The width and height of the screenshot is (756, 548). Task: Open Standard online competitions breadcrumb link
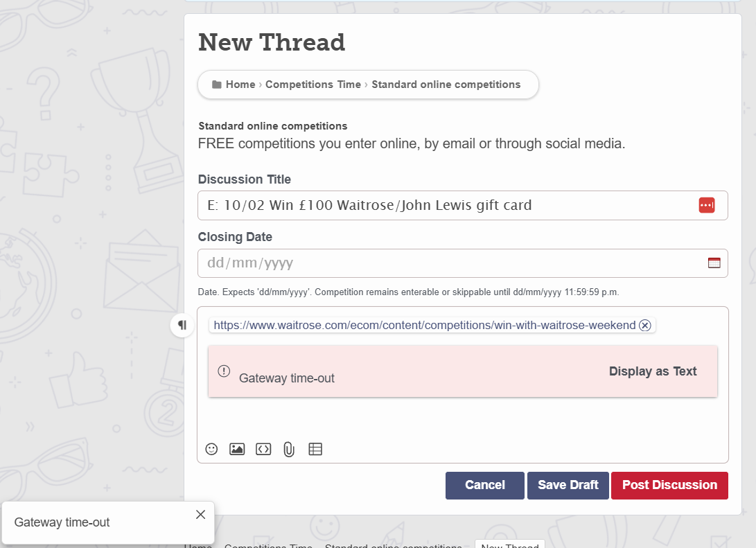446,85
